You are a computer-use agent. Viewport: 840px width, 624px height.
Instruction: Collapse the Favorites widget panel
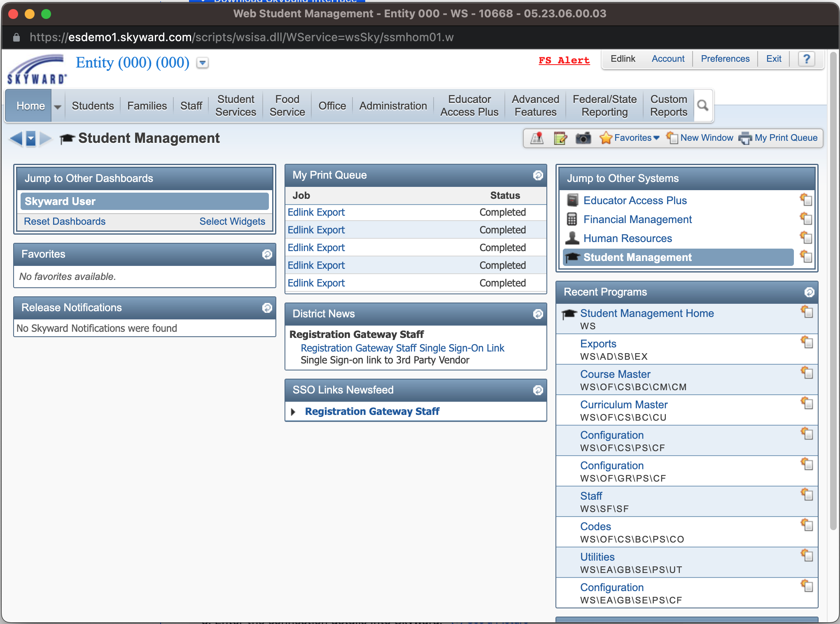coord(267,254)
